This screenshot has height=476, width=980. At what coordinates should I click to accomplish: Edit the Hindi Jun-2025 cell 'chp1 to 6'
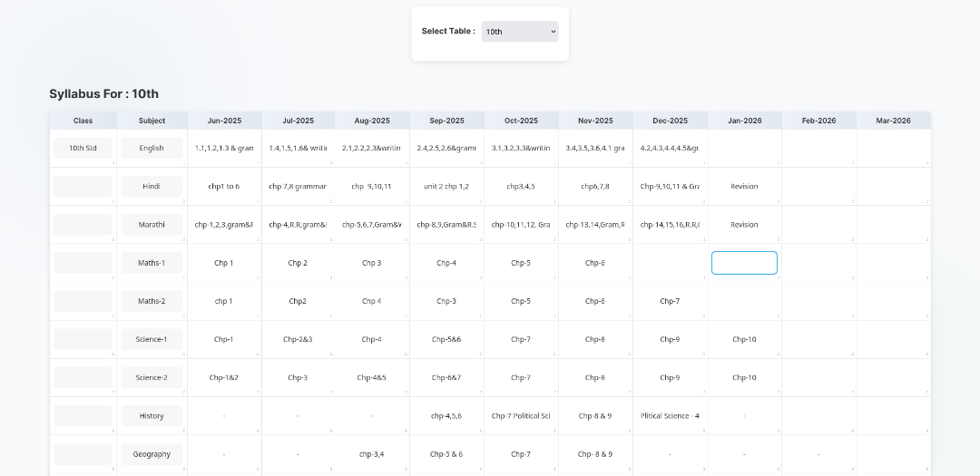224,187
